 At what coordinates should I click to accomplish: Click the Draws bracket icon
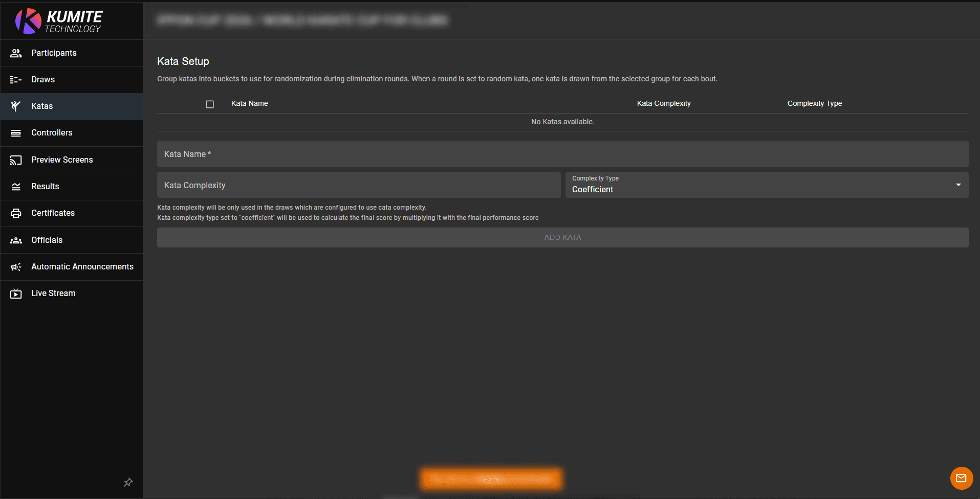[x=16, y=80]
